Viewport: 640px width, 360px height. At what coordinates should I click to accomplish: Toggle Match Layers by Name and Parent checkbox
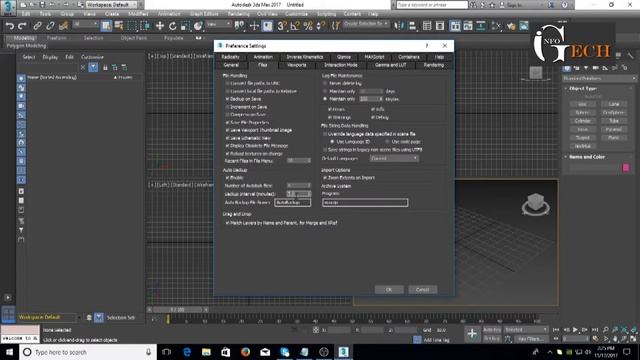(x=227, y=223)
